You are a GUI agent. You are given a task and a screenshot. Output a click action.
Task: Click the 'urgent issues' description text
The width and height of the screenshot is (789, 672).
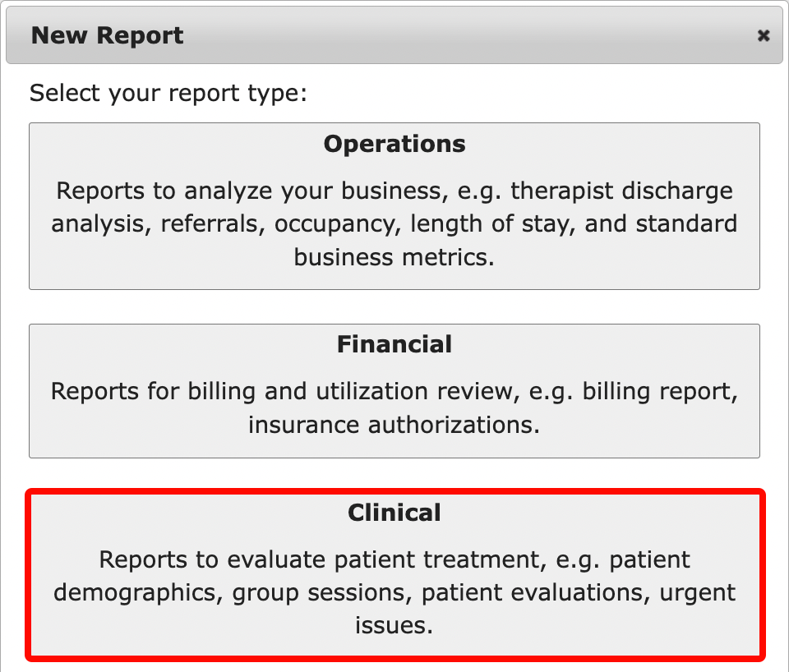394,625
